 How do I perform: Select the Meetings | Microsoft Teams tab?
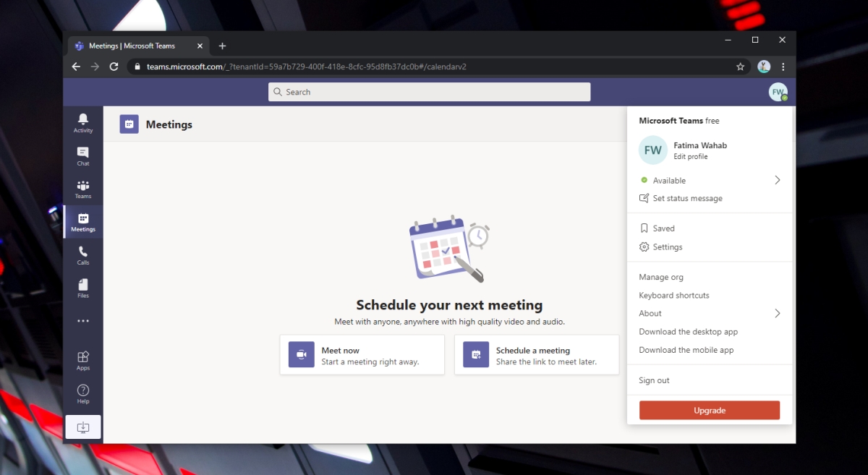click(x=137, y=46)
